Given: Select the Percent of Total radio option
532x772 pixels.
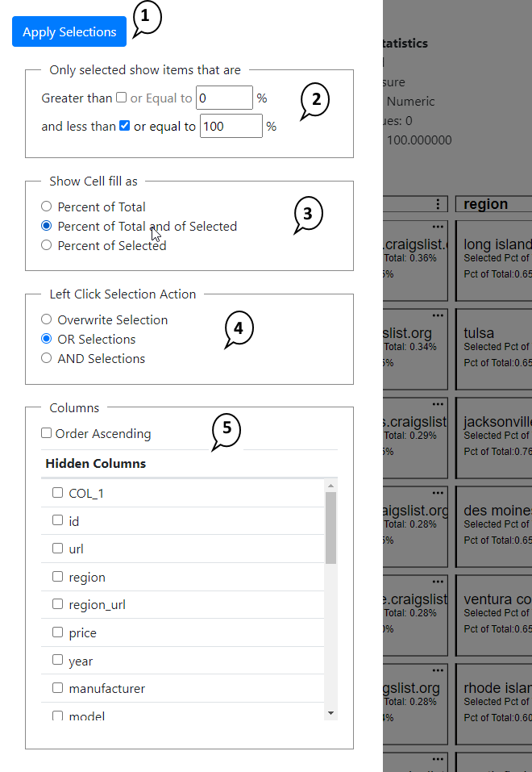Looking at the screenshot, I should coord(47,207).
